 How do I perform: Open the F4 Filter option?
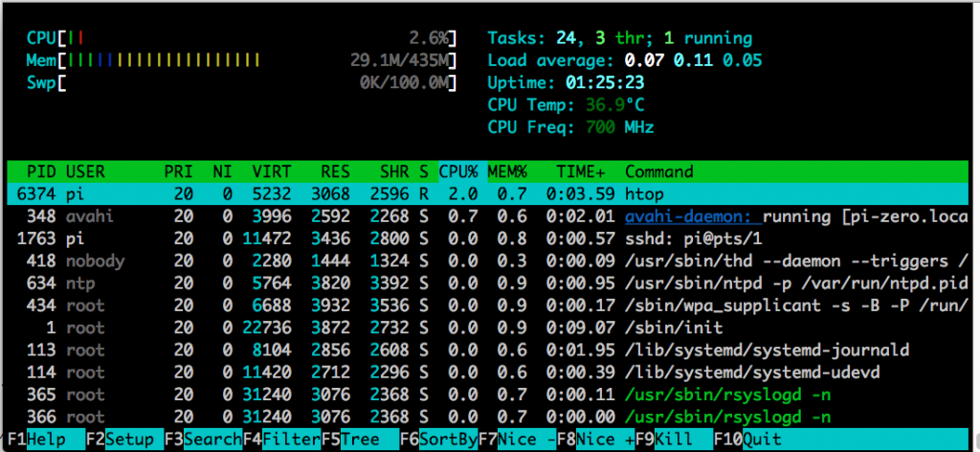[x=282, y=440]
